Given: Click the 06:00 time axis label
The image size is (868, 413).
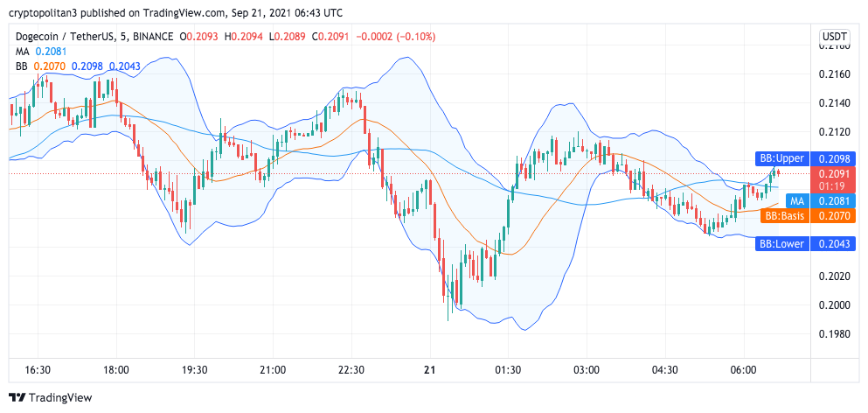Looking at the screenshot, I should click(x=744, y=370).
